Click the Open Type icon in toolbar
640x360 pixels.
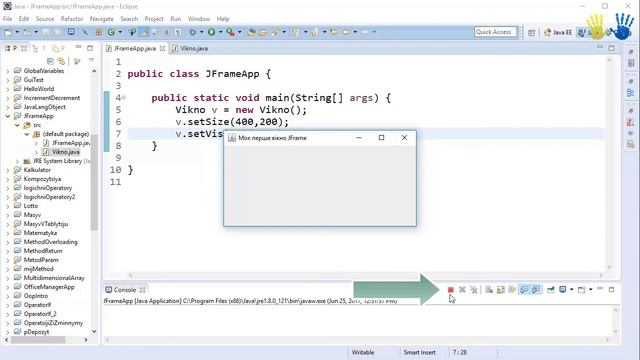251,32
